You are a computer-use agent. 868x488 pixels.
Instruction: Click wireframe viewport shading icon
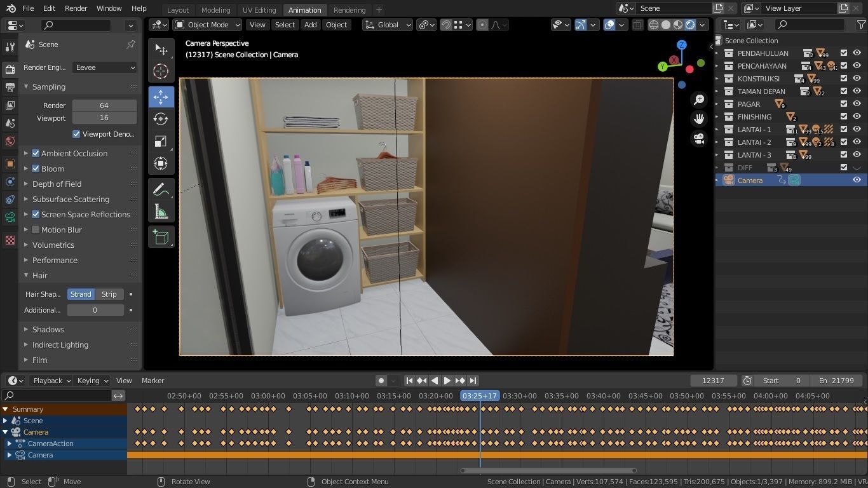click(x=653, y=25)
